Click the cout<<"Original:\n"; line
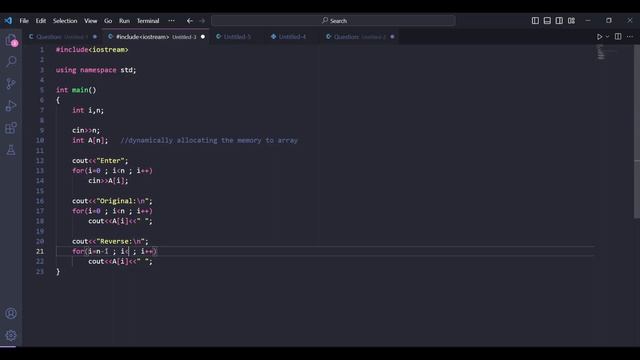 112,201
